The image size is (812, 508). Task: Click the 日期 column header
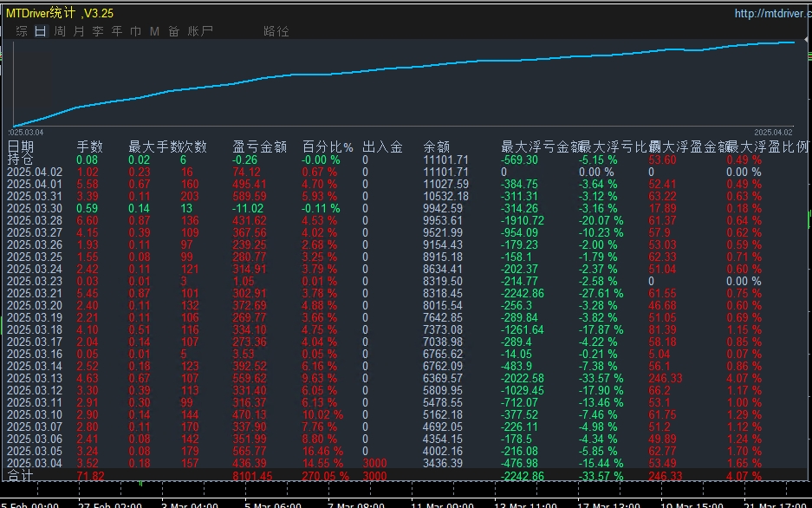pos(21,147)
